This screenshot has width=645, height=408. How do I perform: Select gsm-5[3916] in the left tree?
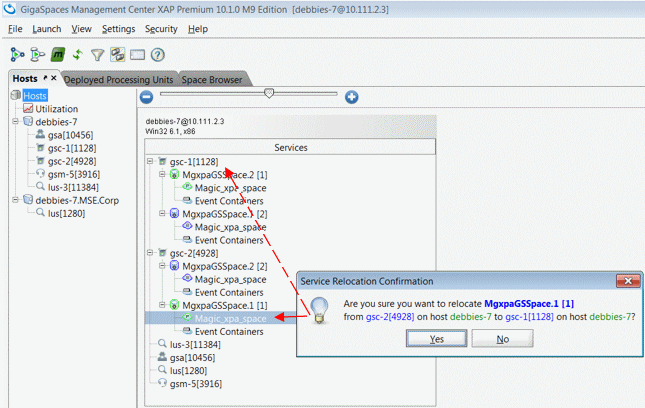point(74,174)
